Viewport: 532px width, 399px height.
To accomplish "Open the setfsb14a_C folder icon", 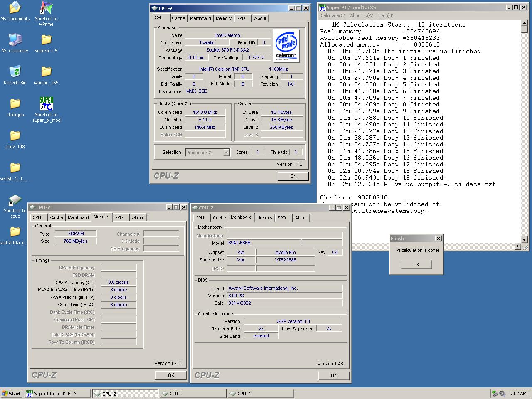I will 15,232.
